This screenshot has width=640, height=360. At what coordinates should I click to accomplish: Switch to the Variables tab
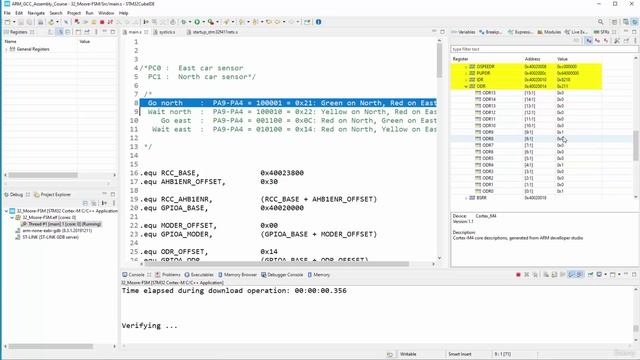coord(463,32)
